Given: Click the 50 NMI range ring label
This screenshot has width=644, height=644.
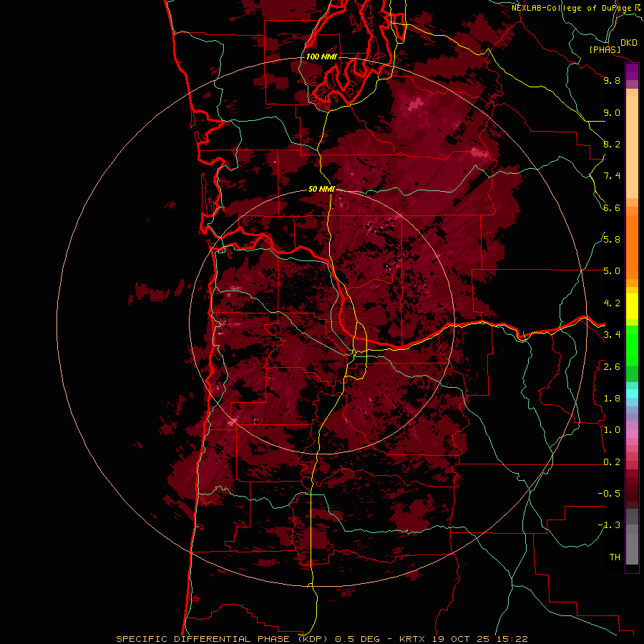Looking at the screenshot, I should pos(321,189).
